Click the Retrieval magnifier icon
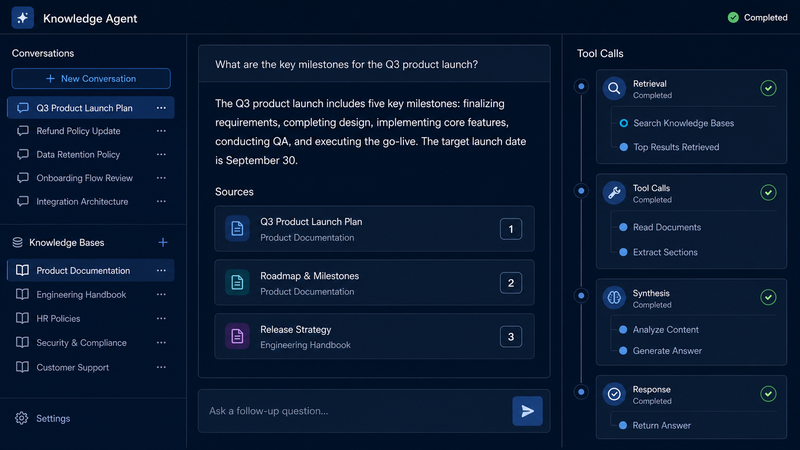The width and height of the screenshot is (800, 450). point(614,89)
